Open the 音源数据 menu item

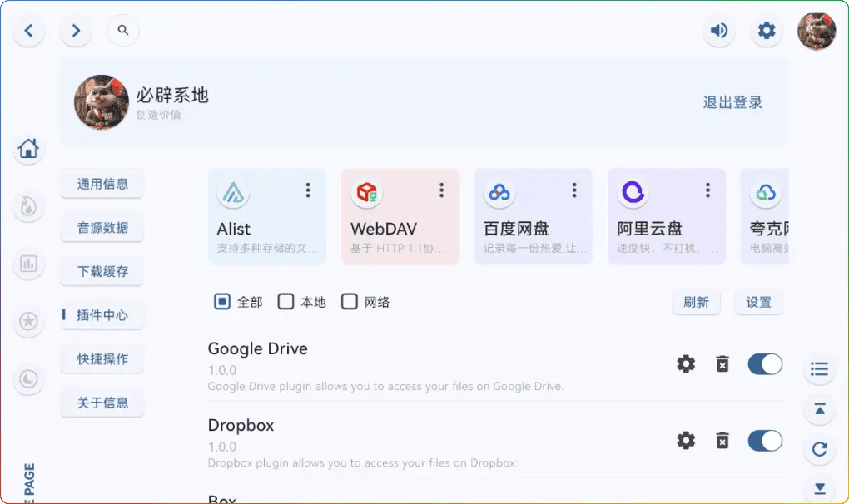(x=102, y=227)
